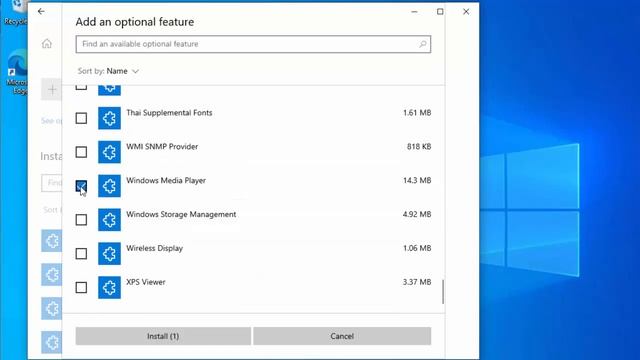640x360 pixels.
Task: Click the 818 KB size value
Action: (x=419, y=147)
